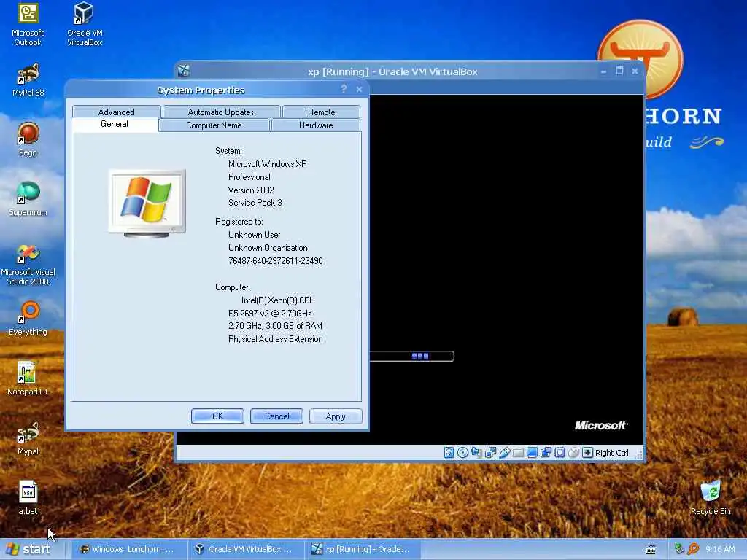Viewport: 747px width, 560px height.
Task: Click the VirtualBox window title bar icon
Action: (x=183, y=71)
